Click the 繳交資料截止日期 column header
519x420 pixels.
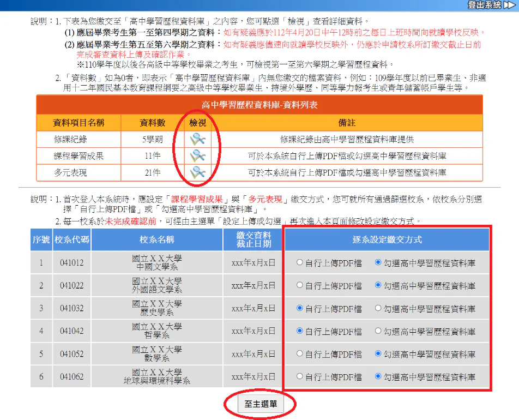(x=254, y=239)
